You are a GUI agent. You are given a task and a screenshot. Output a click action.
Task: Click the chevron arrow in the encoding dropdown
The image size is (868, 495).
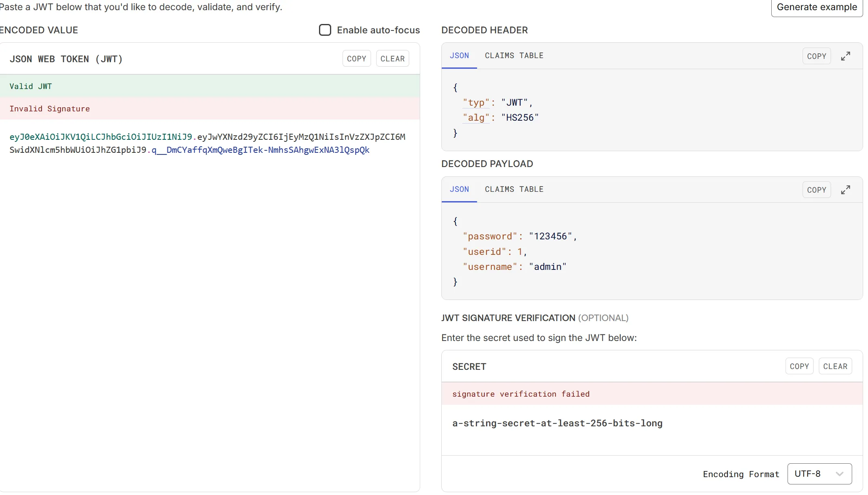click(x=840, y=474)
